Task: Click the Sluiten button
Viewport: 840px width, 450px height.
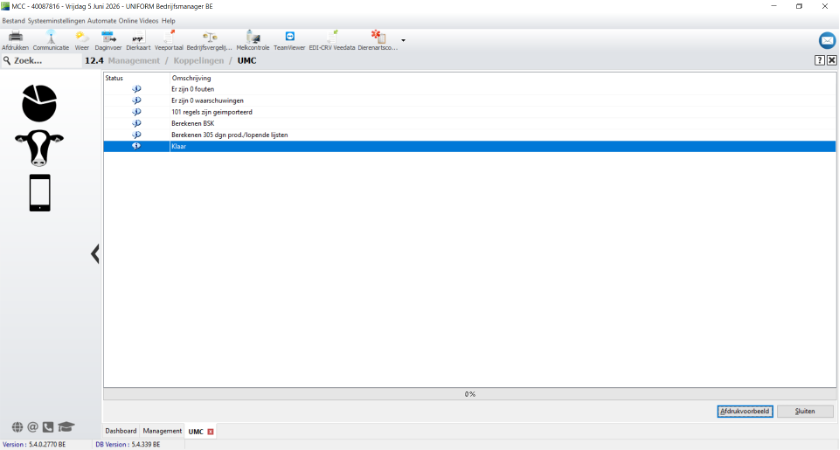Action: coord(805,411)
